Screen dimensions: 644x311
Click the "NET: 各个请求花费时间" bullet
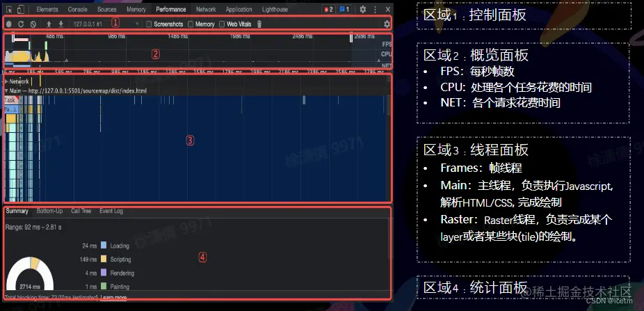500,103
